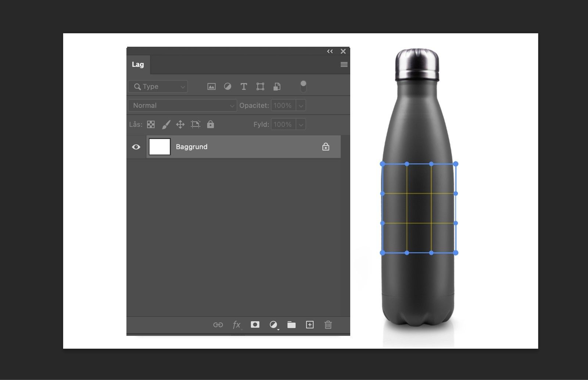
Task: Create a new adjustment layer
Action: 273,325
